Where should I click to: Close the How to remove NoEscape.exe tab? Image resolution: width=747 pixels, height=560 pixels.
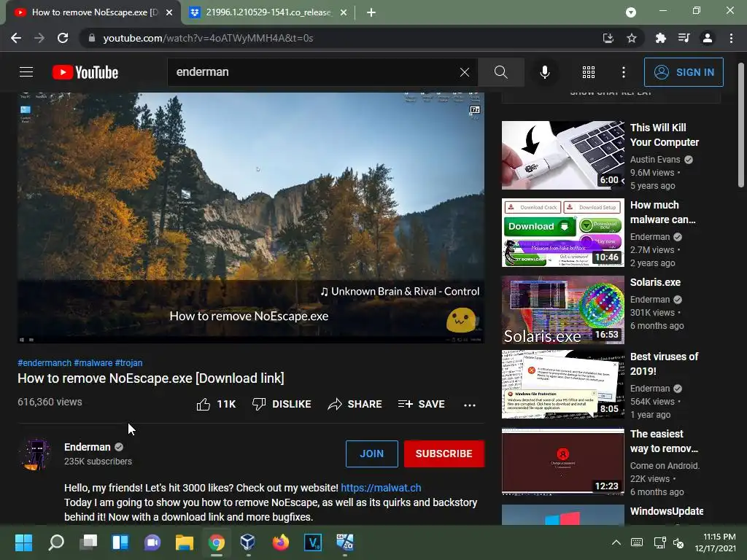click(169, 13)
